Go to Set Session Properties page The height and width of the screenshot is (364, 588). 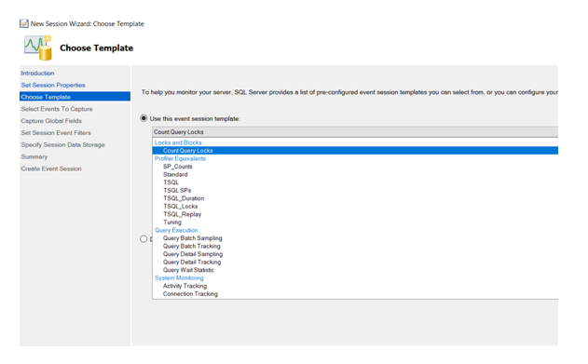tap(53, 85)
